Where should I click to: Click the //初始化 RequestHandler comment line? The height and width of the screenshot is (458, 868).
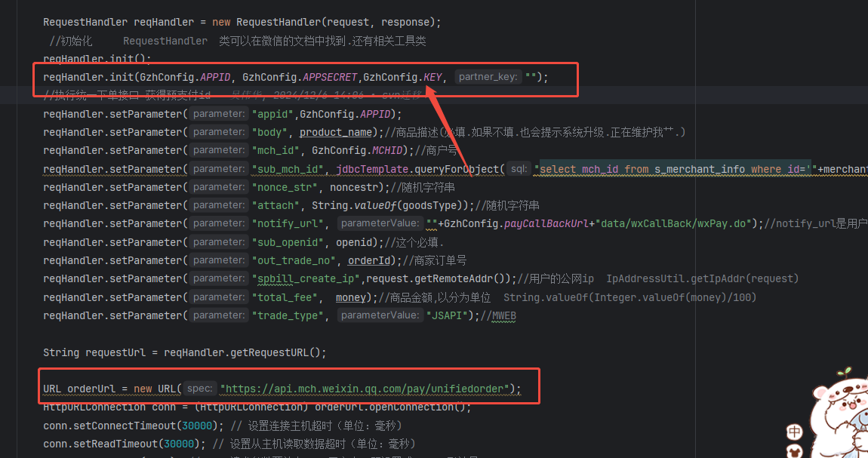click(x=238, y=41)
